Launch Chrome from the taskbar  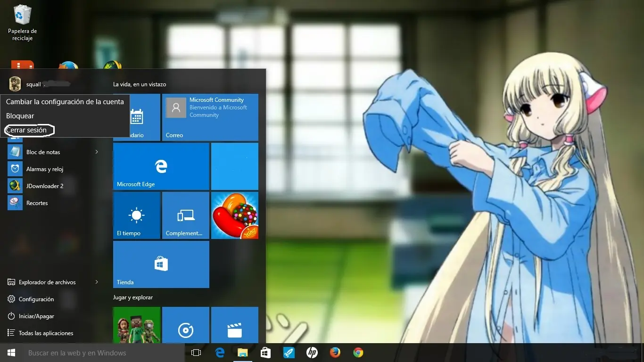click(x=358, y=353)
